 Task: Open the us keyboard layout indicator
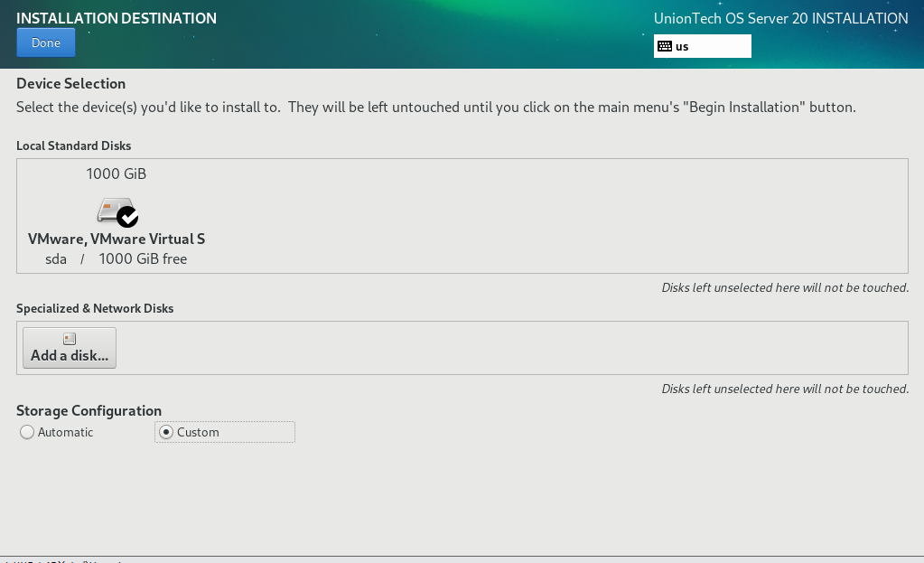[x=702, y=46]
